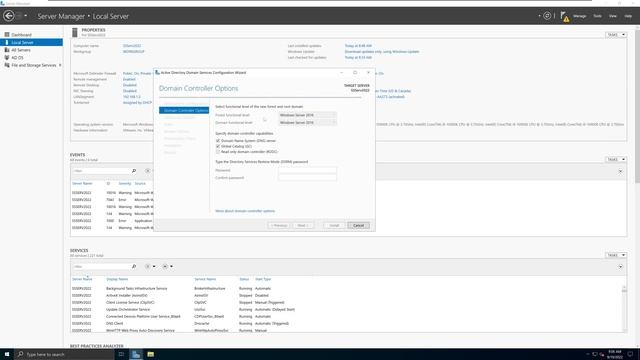This screenshot has width=640, height=360.
Task: Open File and Storage Services
Action: coord(33,65)
